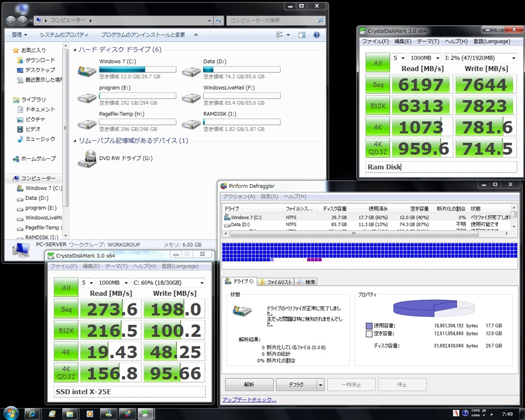Select Data (D:) row in Defraggler drive list
Viewport: 525px width, 420px height.
(x=241, y=224)
